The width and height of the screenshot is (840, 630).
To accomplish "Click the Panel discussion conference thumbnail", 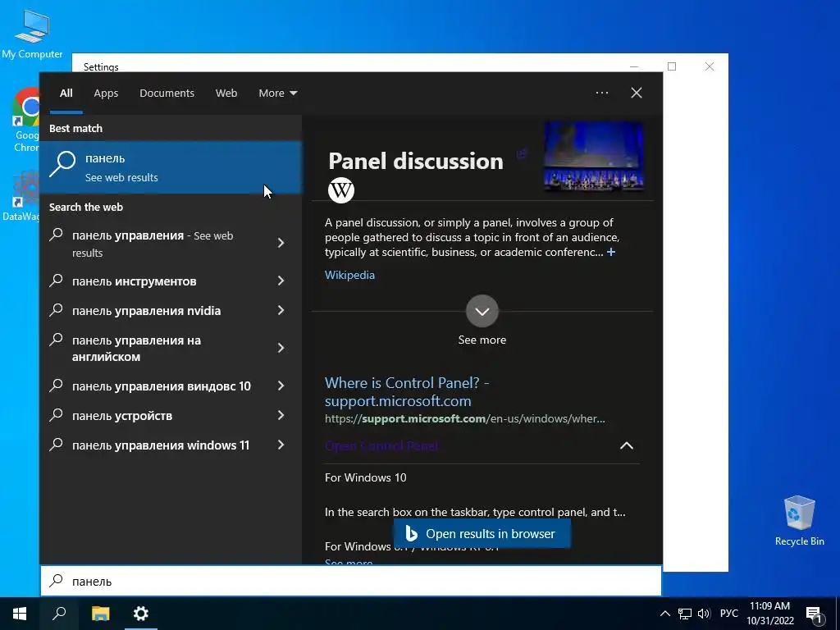I will pyautogui.click(x=594, y=155).
